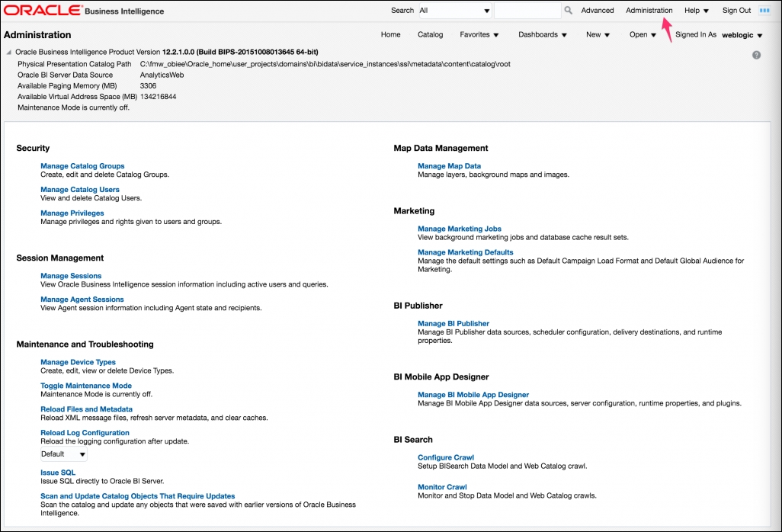Click Reload Files and Metadata
Image resolution: width=782 pixels, height=532 pixels.
click(86, 409)
